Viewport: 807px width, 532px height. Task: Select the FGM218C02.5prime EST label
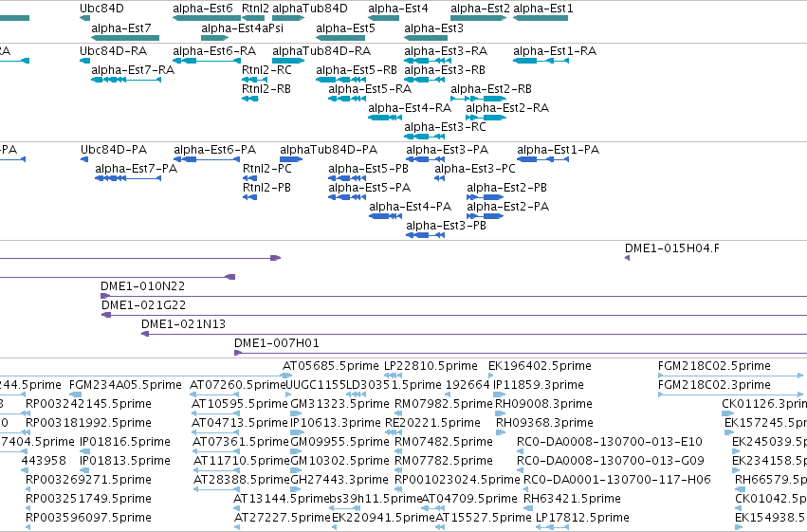point(714,366)
